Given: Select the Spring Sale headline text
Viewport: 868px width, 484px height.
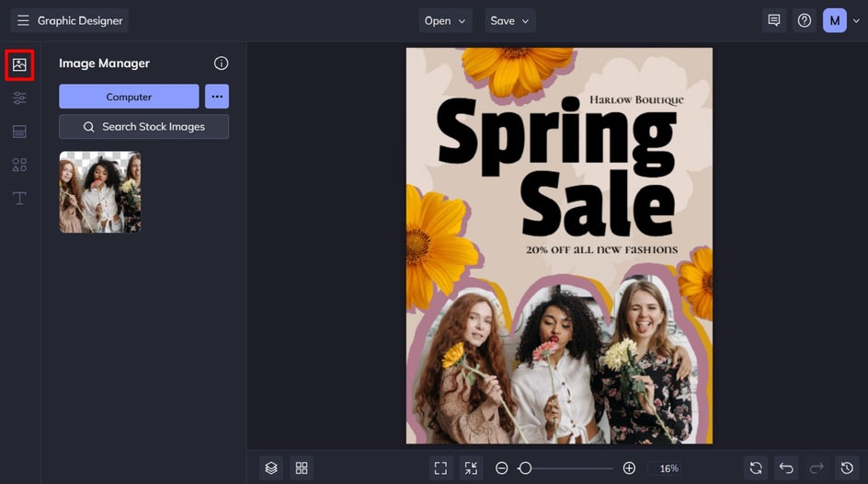Looking at the screenshot, I should click(556, 167).
